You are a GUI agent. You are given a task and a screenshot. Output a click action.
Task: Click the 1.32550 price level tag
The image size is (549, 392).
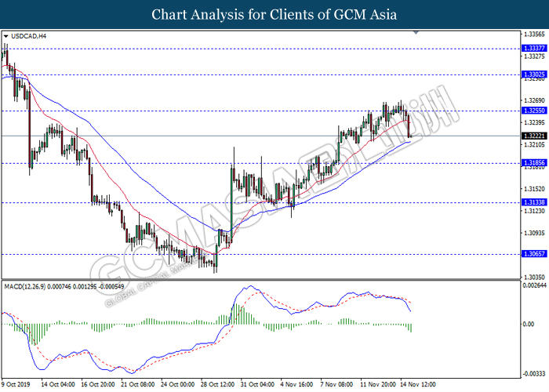533,111
